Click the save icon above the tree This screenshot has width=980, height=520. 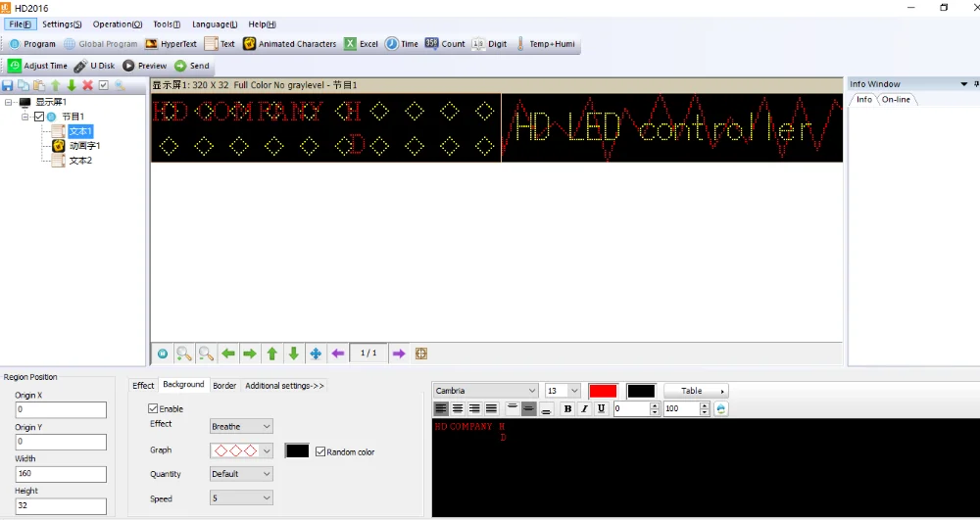[x=8, y=85]
